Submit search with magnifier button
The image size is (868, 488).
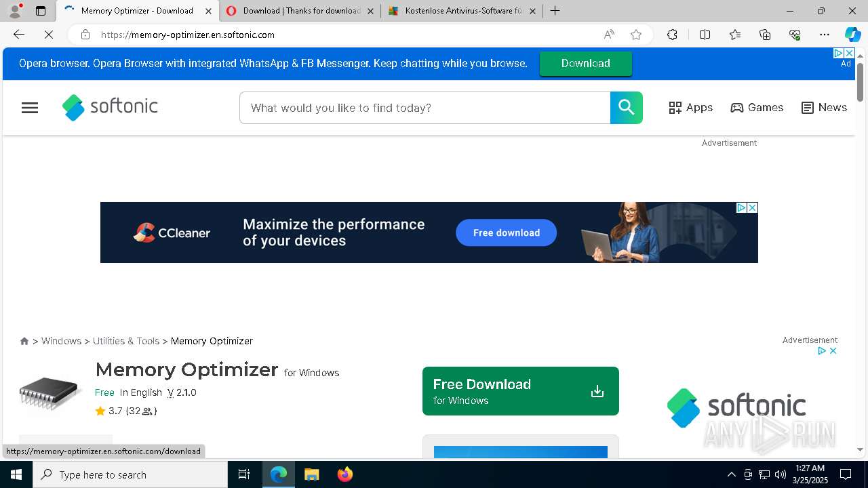pyautogui.click(x=626, y=108)
